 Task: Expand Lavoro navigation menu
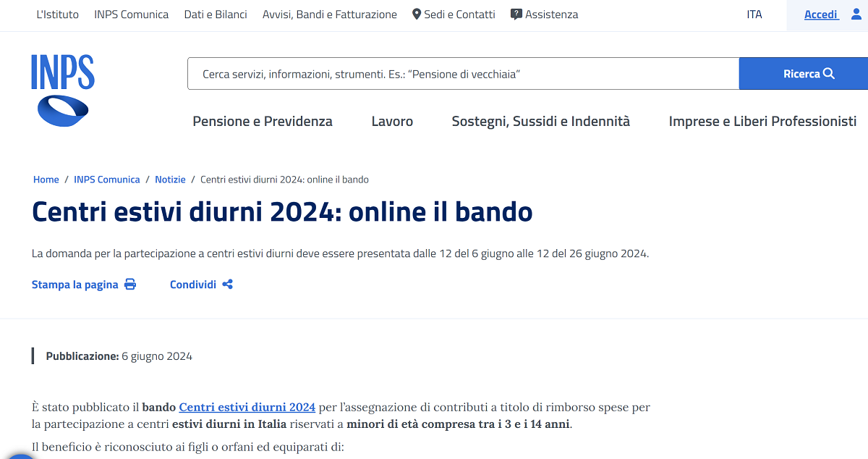pyautogui.click(x=392, y=121)
